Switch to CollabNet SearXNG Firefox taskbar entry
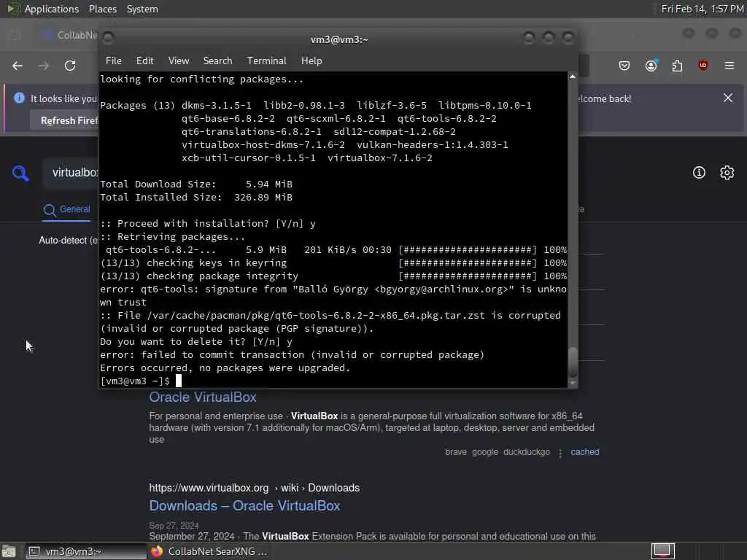 pyautogui.click(x=209, y=551)
